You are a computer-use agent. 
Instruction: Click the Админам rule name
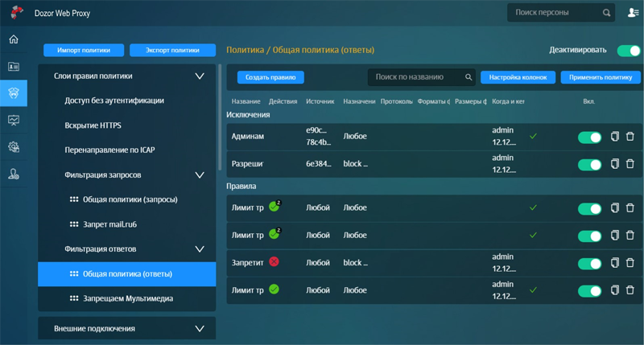[x=248, y=136]
